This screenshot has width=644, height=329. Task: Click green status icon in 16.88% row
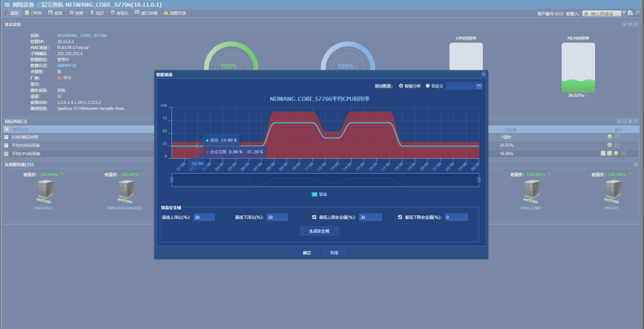[x=616, y=154]
